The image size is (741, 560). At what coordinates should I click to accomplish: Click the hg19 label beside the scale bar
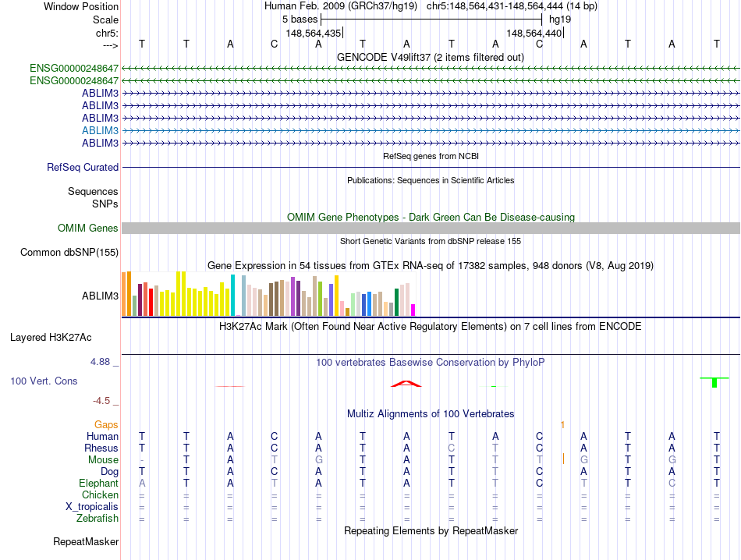[560, 19]
